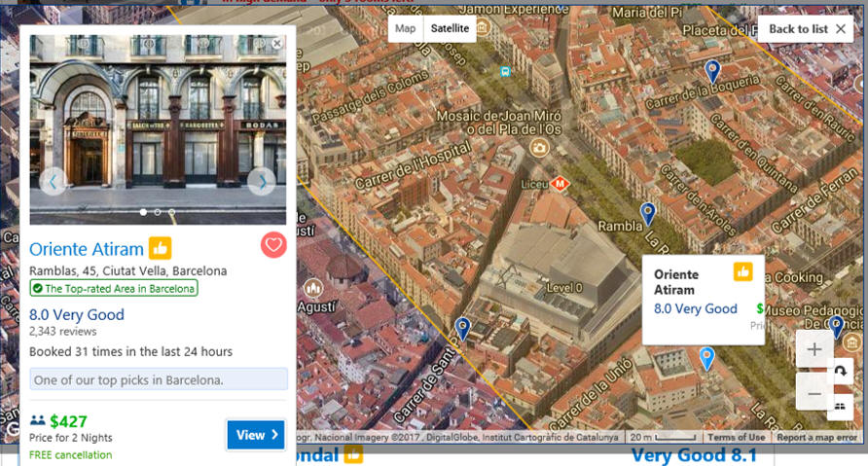868x466 pixels.
Task: Toggle the map tilt view icon
Action: point(841,407)
